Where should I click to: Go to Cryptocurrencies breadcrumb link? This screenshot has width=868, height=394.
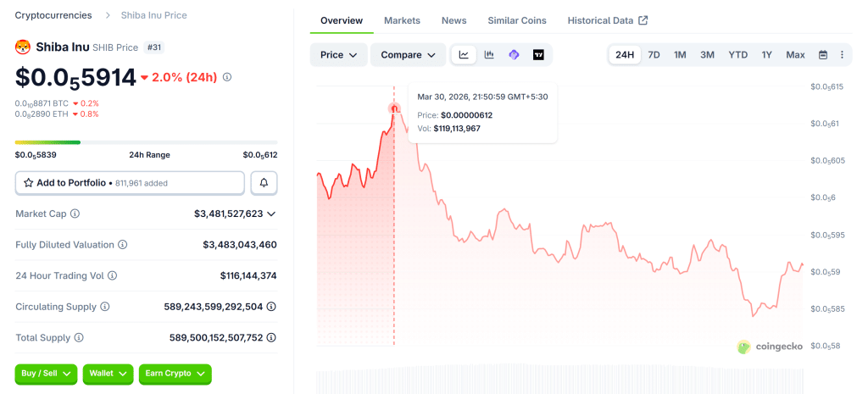tap(53, 15)
